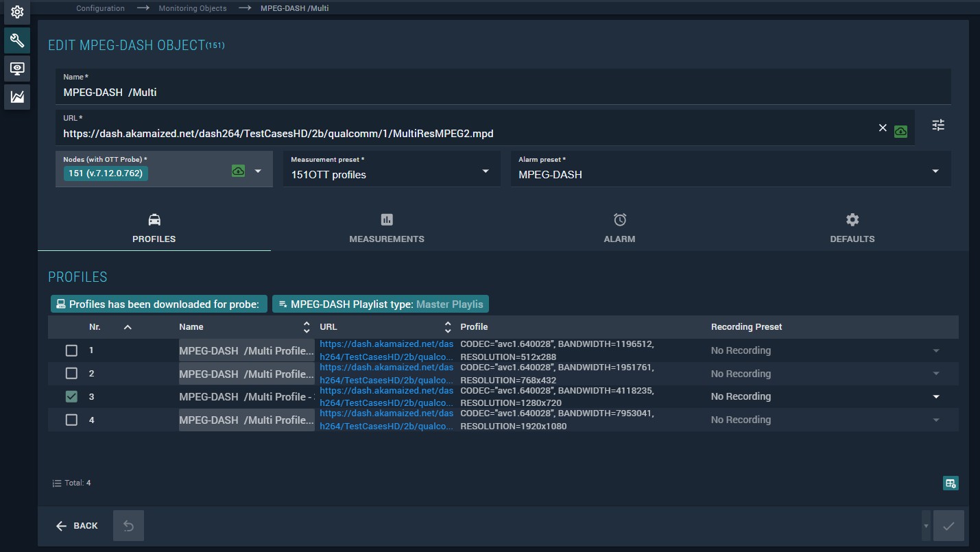The image size is (980, 552).
Task: Open the Alarm preset dropdown
Action: [x=935, y=171]
